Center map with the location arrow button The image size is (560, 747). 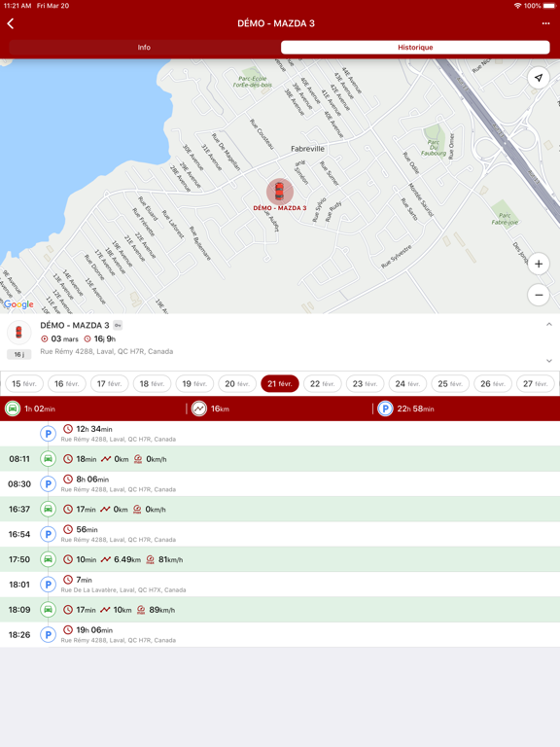(539, 78)
